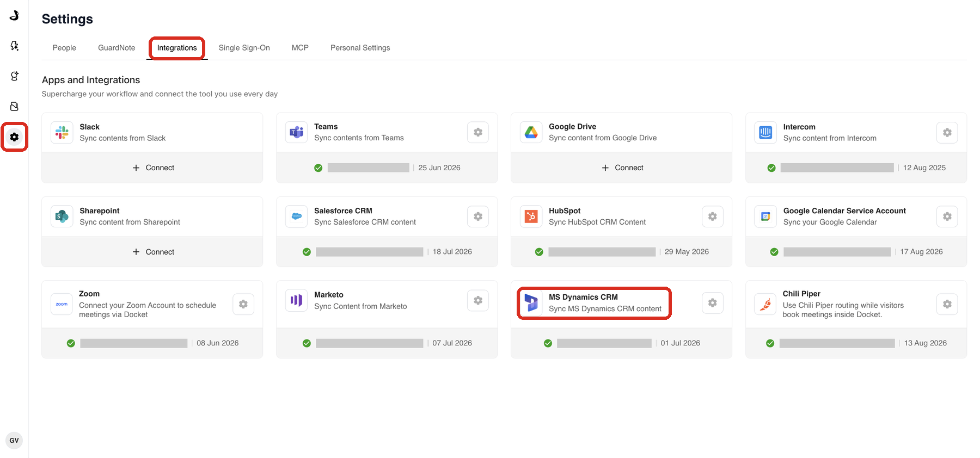Open Salesforce CRM settings gear

coord(478,216)
